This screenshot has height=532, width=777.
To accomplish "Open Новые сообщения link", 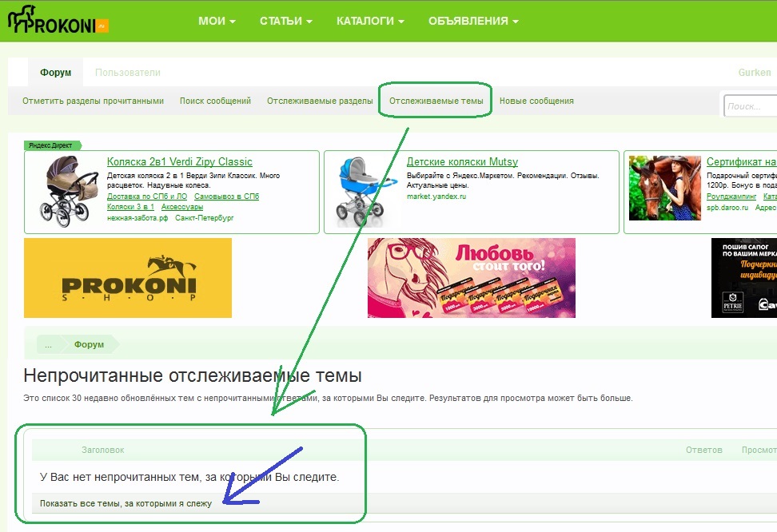I will [x=536, y=101].
